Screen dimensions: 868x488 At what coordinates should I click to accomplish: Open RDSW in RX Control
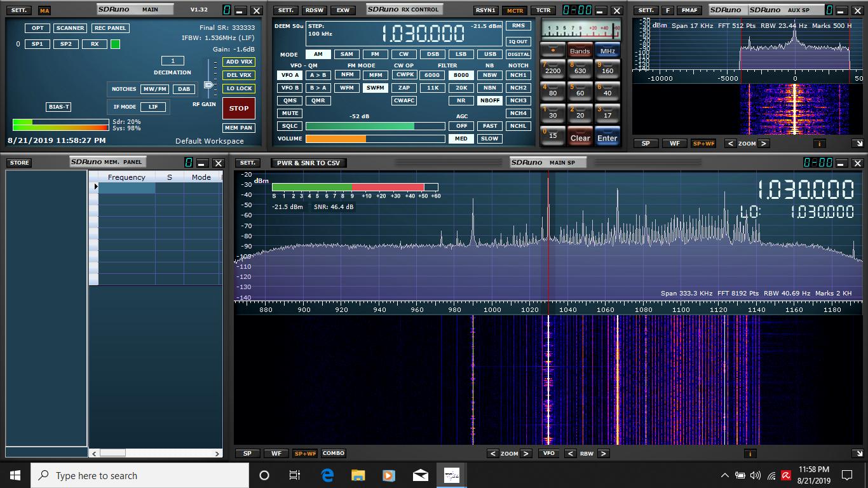(314, 10)
